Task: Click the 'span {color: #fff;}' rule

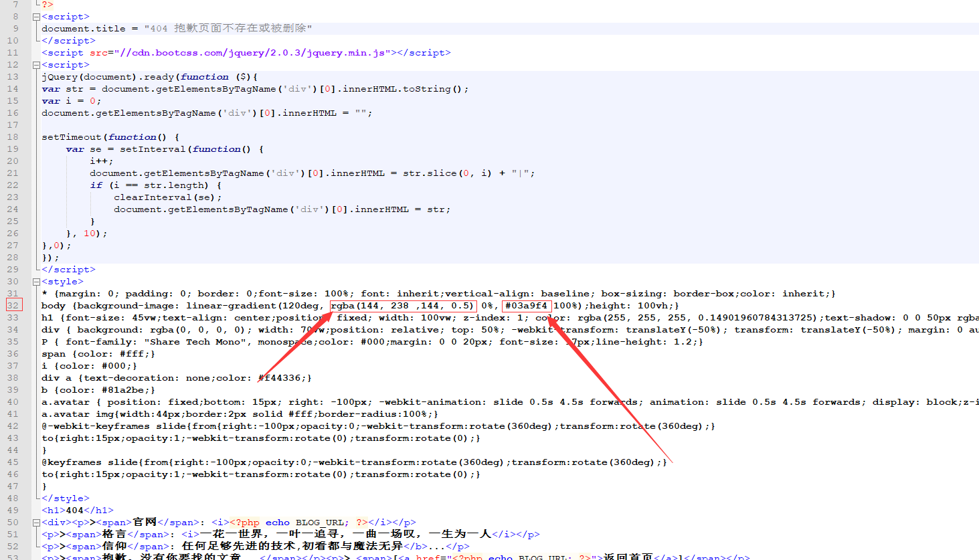Action: pyautogui.click(x=98, y=354)
